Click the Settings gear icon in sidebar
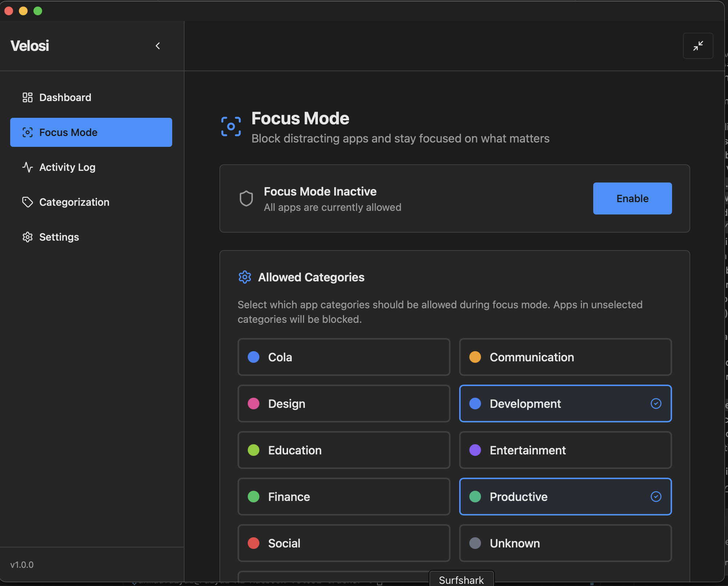The width and height of the screenshot is (728, 586). pos(28,237)
